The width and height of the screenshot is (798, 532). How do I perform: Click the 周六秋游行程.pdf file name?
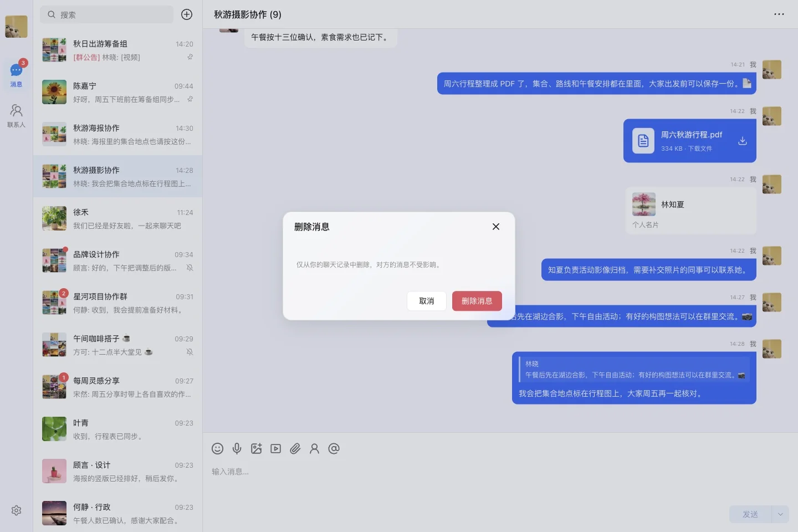[691, 135]
